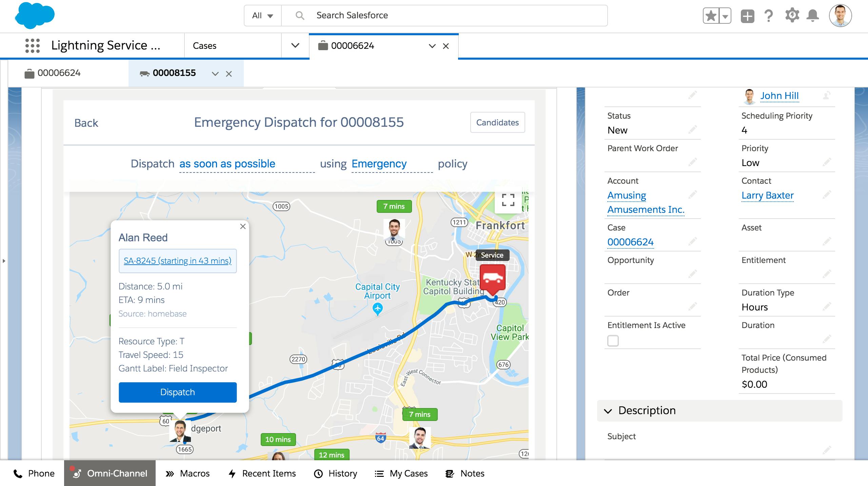The image size is (868, 486).
Task: Edit the Entitlement field pencil icon
Action: pos(827,273)
